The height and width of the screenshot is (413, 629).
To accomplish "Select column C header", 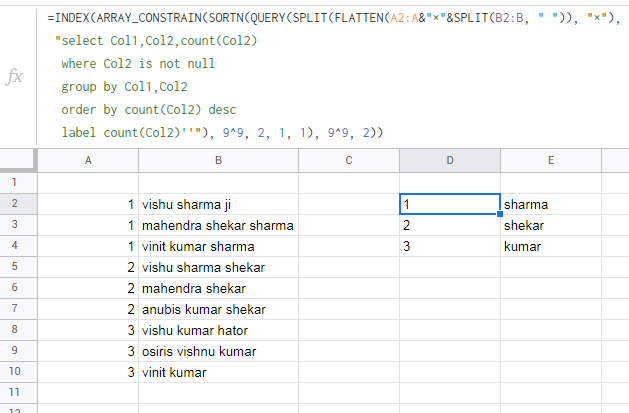I will [x=349, y=160].
